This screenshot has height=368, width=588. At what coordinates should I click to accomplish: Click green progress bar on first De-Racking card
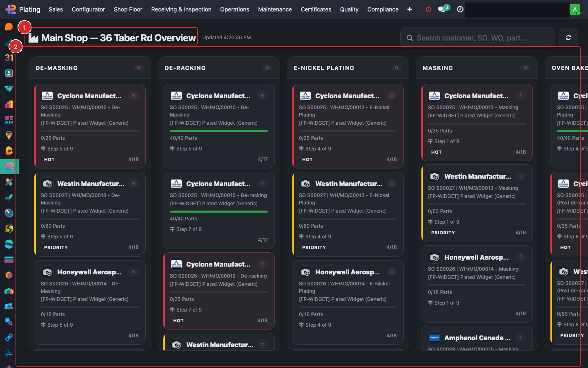point(219,131)
